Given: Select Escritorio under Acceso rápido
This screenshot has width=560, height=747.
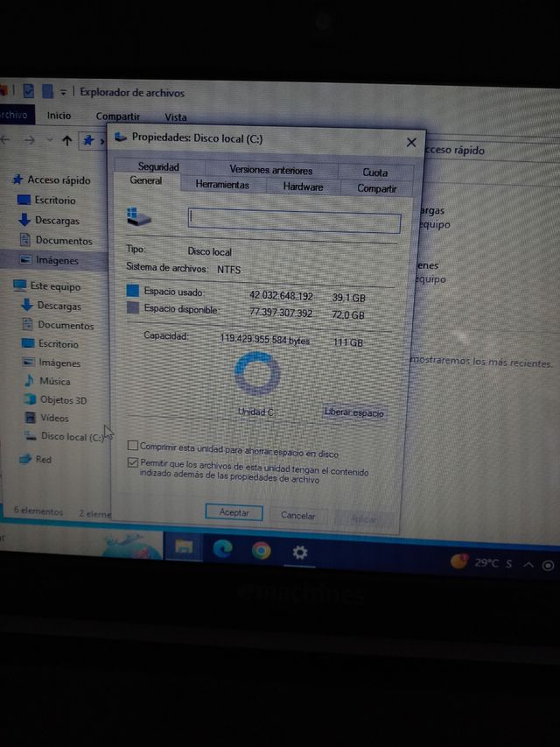Looking at the screenshot, I should coord(47,200).
